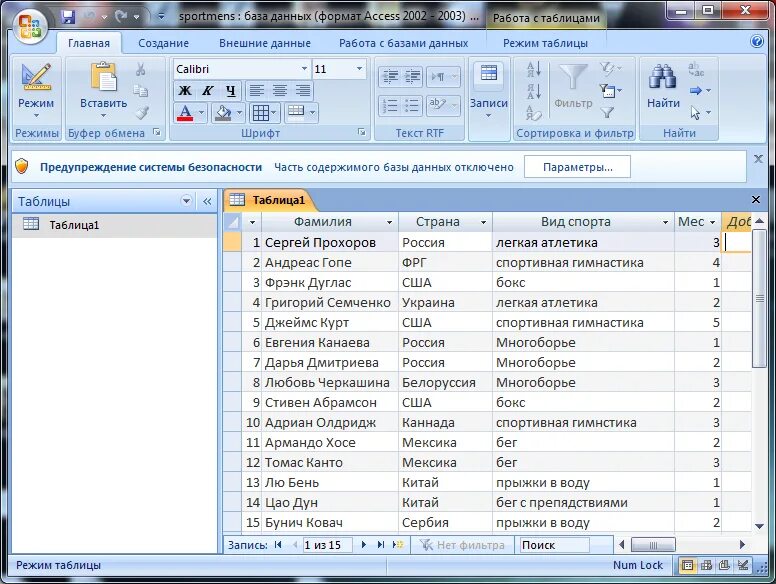
Task: Sort ascending А-Я
Action: pyautogui.click(x=534, y=70)
